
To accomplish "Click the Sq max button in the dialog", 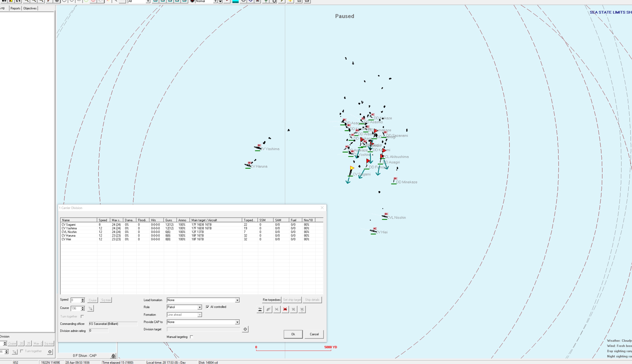I will 106,300.
